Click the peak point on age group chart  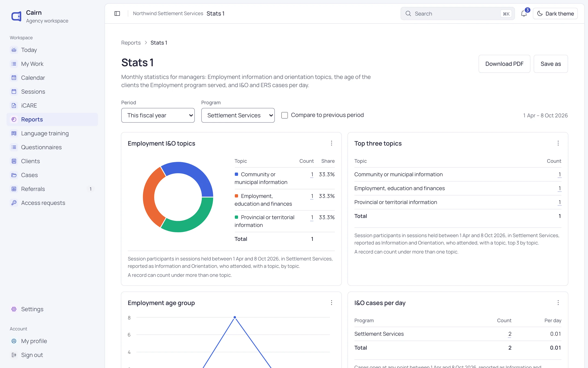tap(235, 317)
